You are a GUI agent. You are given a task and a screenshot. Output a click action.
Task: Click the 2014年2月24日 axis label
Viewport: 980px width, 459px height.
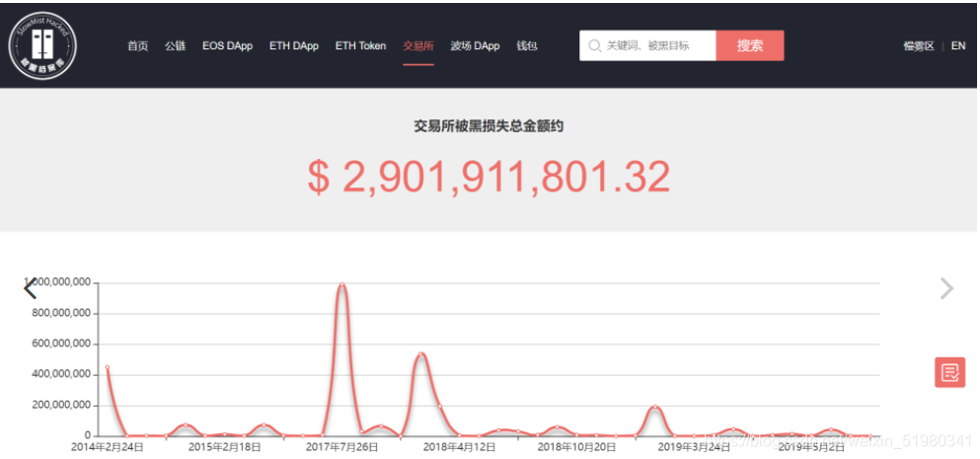click(x=107, y=447)
